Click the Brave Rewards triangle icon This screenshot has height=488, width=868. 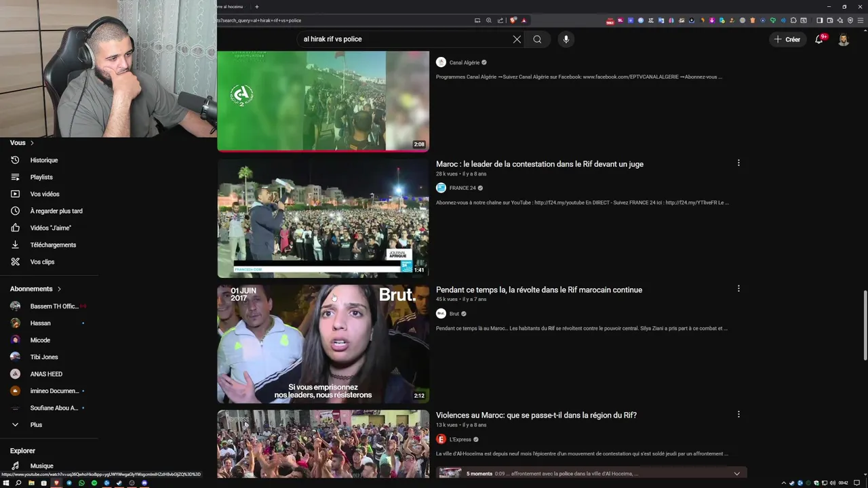524,20
